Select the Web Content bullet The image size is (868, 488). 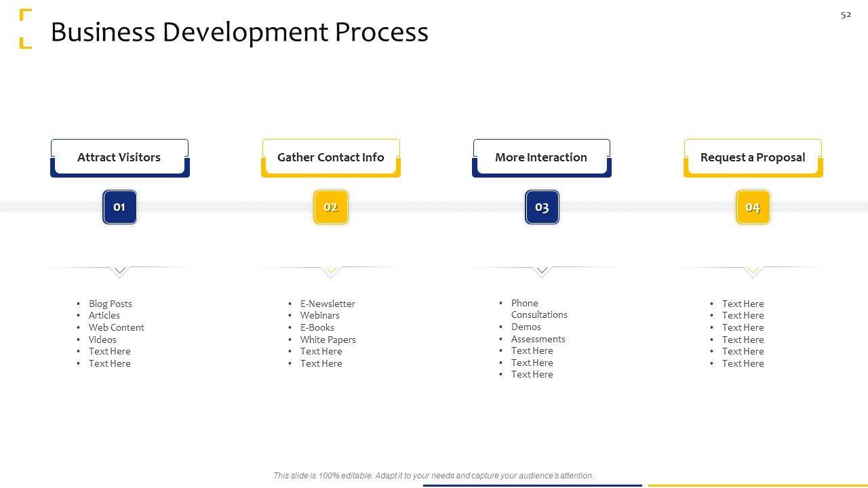(x=117, y=327)
